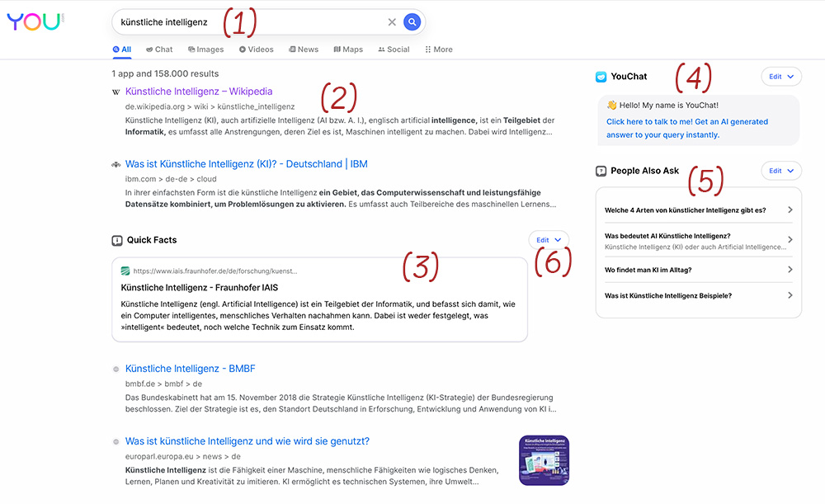Click the IBM result favicon

pyautogui.click(x=116, y=165)
